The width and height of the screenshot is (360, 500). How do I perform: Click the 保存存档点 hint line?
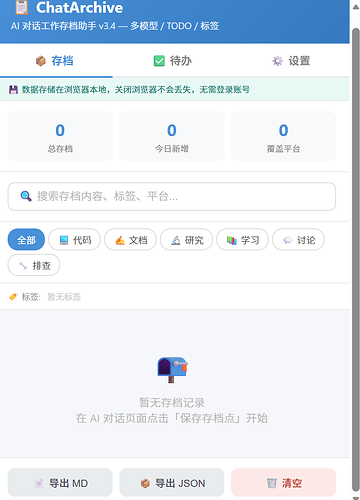pyautogui.click(x=172, y=418)
